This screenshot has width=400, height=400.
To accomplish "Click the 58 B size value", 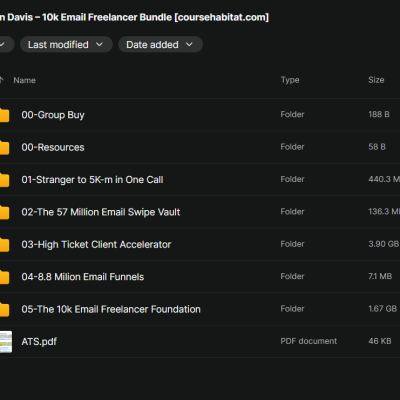I will pos(377,147).
